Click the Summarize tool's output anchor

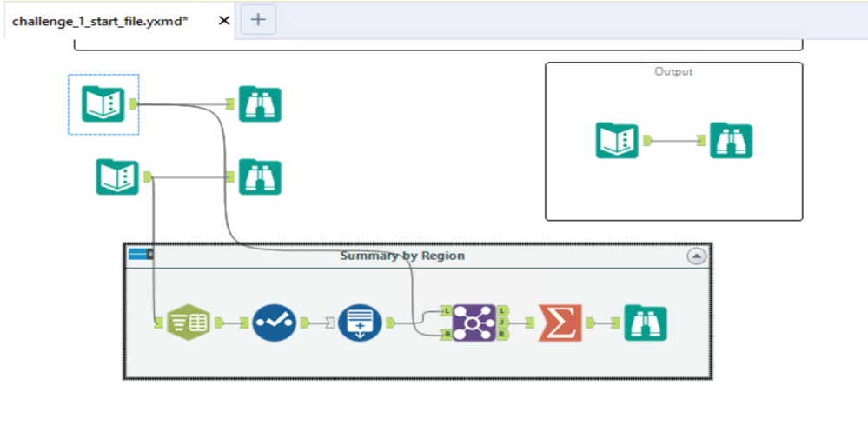[589, 323]
